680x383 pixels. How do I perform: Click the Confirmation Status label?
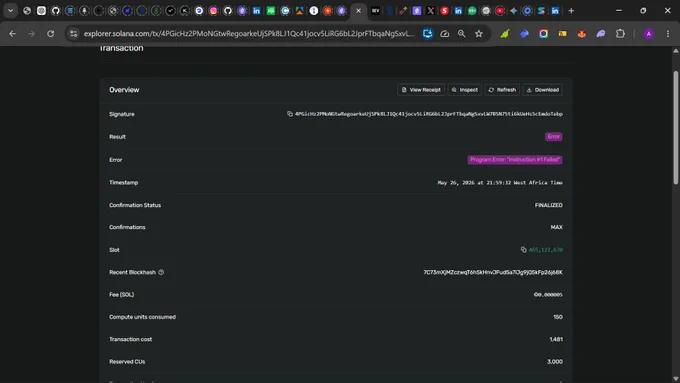(x=135, y=205)
